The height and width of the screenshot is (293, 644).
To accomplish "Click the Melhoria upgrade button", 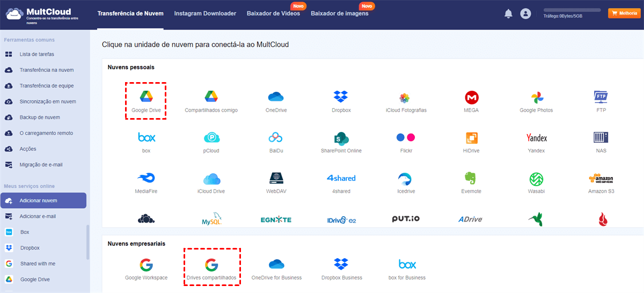I will [x=624, y=13].
